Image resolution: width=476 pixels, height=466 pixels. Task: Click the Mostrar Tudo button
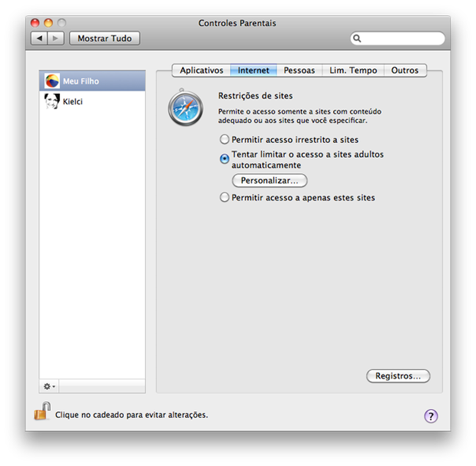(104, 38)
